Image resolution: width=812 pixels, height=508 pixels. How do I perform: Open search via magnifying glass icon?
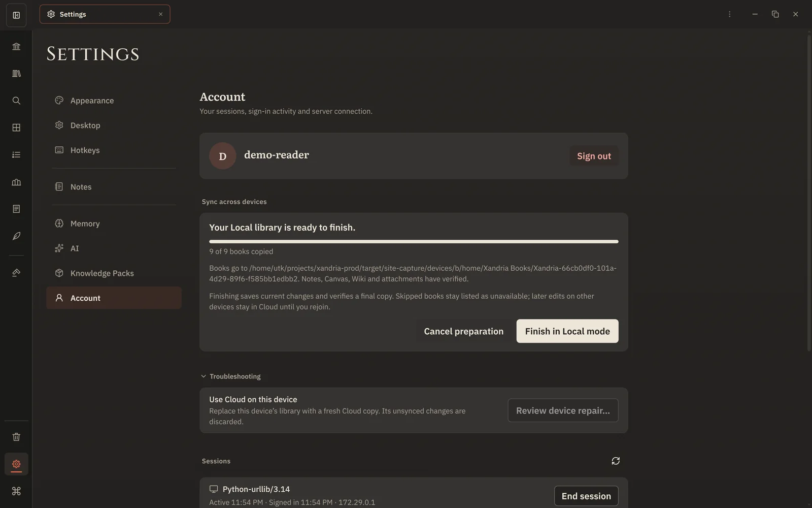click(x=16, y=101)
